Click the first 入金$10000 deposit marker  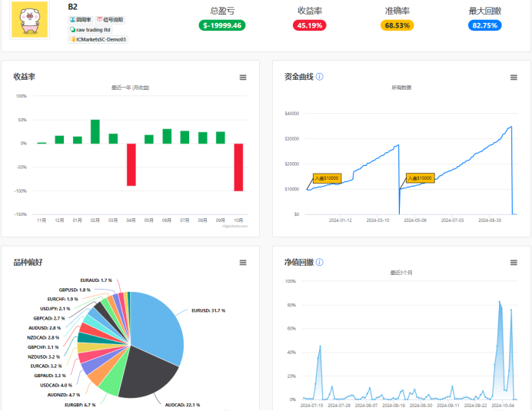[x=327, y=178]
